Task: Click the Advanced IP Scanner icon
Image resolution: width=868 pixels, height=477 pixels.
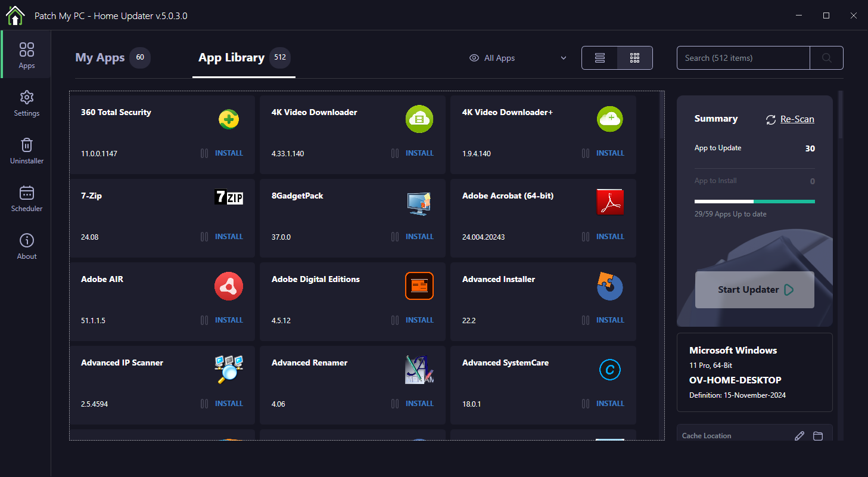Action: click(x=229, y=369)
